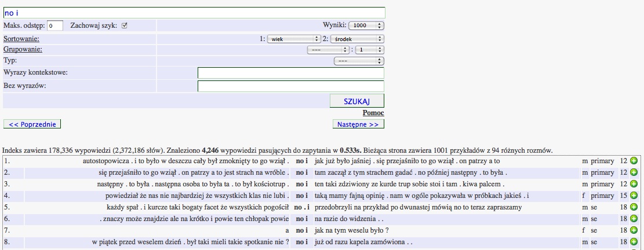Image resolution: width=644 pixels, height=250 pixels.
Task: Go to next page with 'Następne >>'
Action: point(358,124)
